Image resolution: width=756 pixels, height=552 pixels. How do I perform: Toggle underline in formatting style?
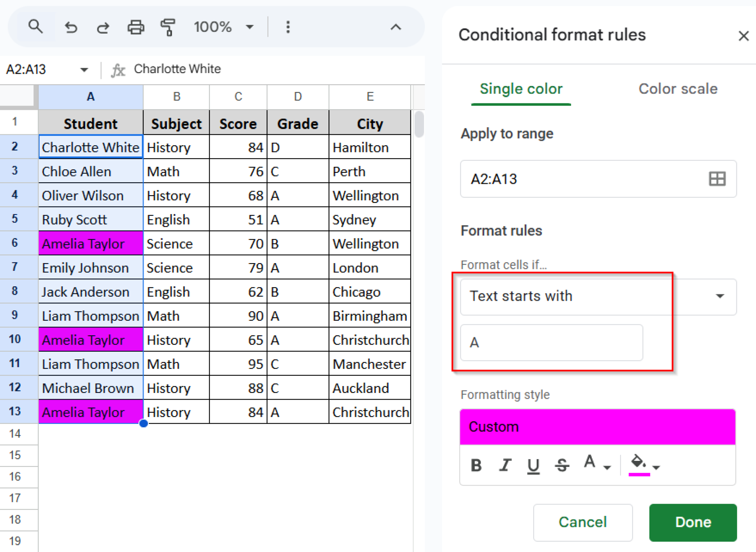tap(533, 465)
